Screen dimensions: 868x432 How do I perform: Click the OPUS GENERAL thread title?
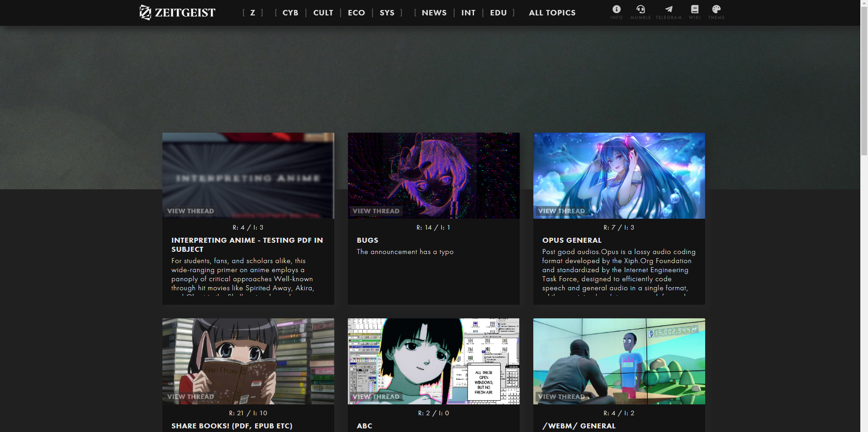click(572, 240)
